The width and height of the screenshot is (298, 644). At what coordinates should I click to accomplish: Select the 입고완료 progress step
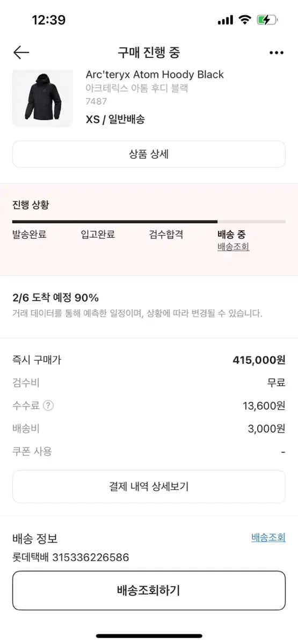click(x=98, y=235)
